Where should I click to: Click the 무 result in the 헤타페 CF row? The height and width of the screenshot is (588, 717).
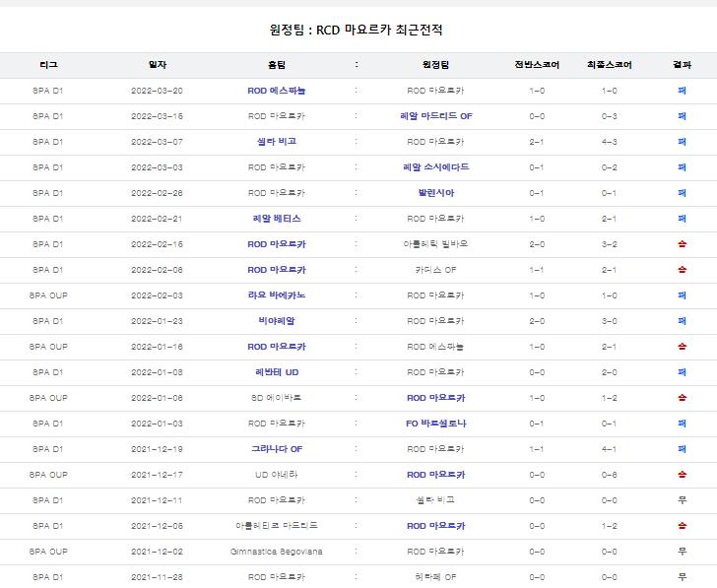(x=682, y=577)
